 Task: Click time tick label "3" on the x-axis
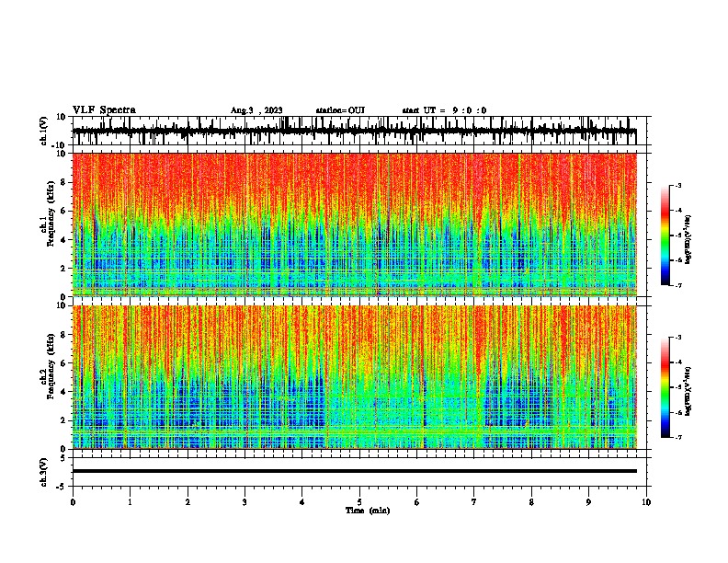click(x=245, y=502)
